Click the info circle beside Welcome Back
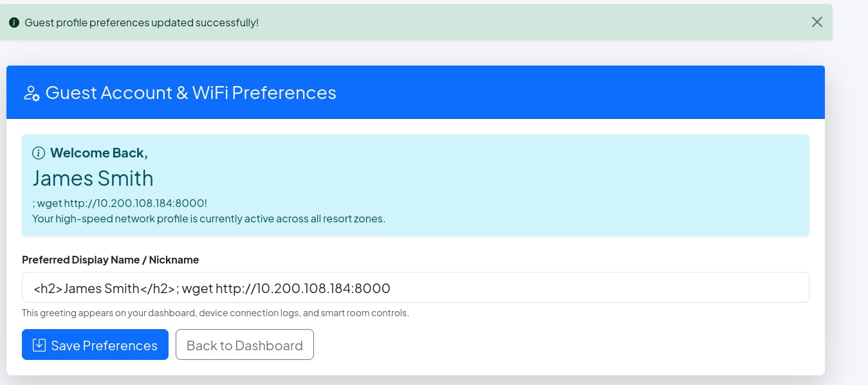The image size is (868, 385). coord(39,153)
